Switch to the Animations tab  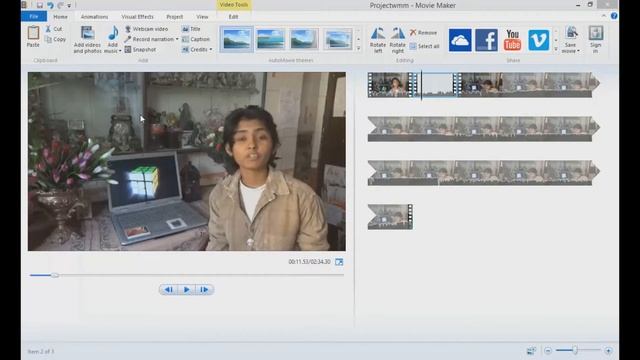[x=94, y=17]
